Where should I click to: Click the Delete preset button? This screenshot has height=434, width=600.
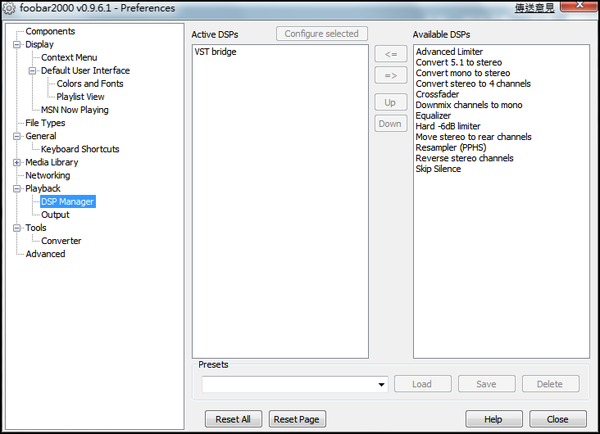point(550,384)
